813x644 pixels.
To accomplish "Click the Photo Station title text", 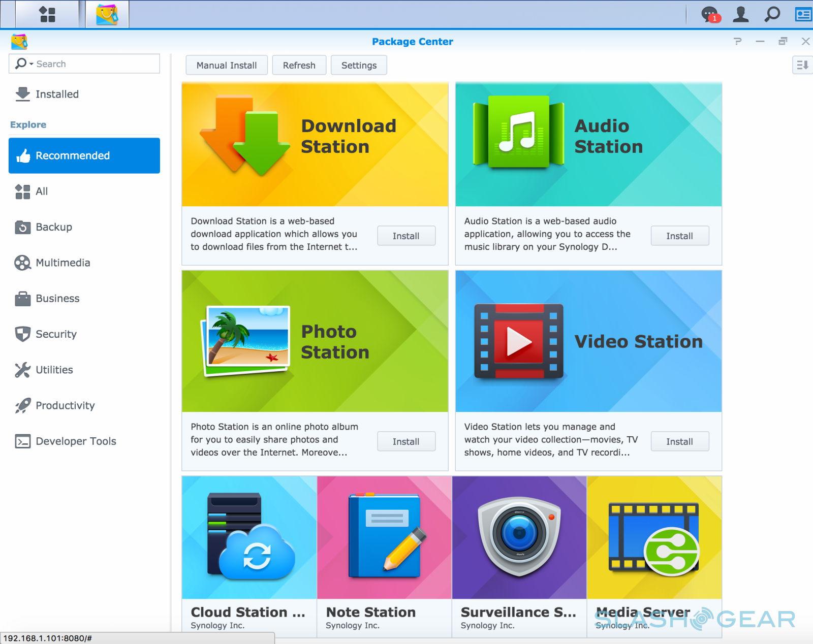I will pos(335,342).
